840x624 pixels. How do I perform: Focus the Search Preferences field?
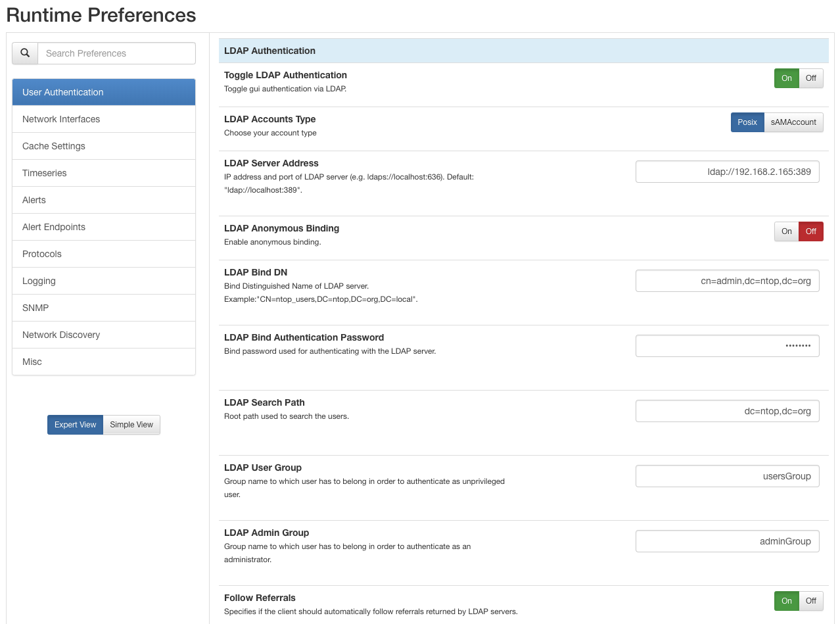[116, 53]
